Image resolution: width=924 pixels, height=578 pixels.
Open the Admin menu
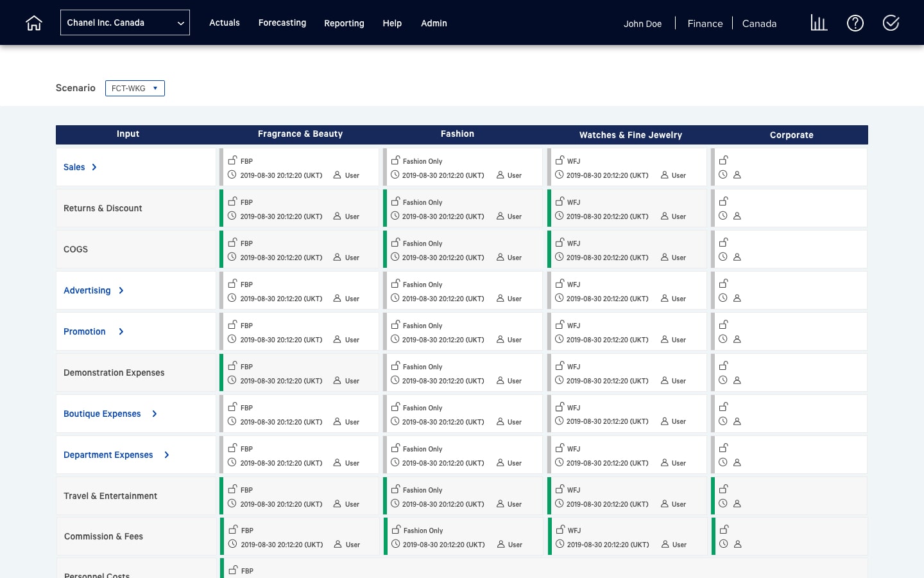click(x=434, y=23)
